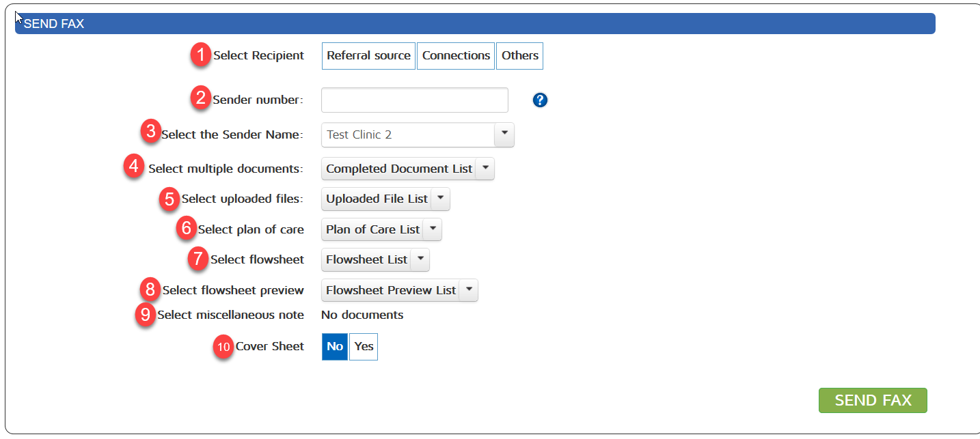Expand the Completed Document List dropdown
980x439 pixels.
(x=485, y=169)
